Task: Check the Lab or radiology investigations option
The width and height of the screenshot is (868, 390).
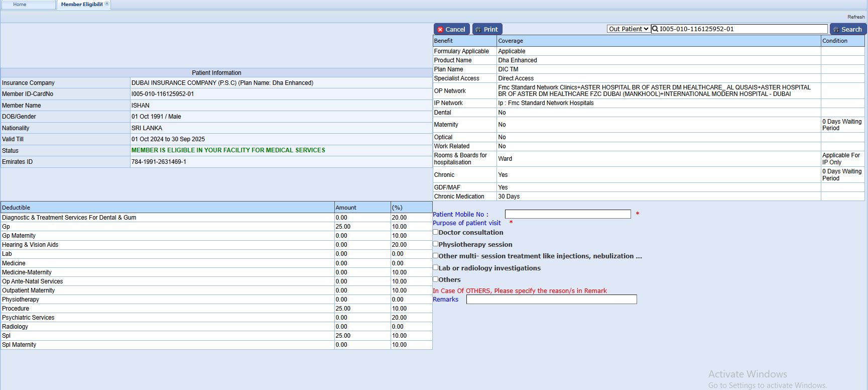Action: (436, 267)
